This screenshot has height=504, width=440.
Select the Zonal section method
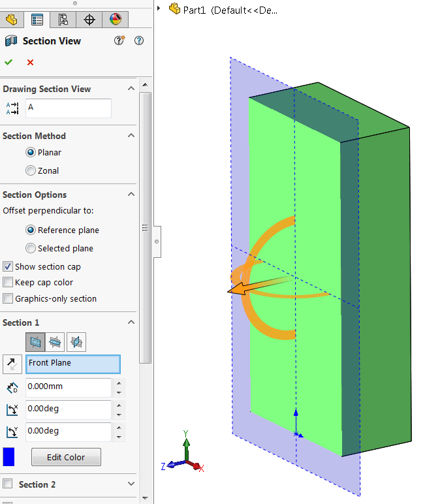tap(31, 170)
